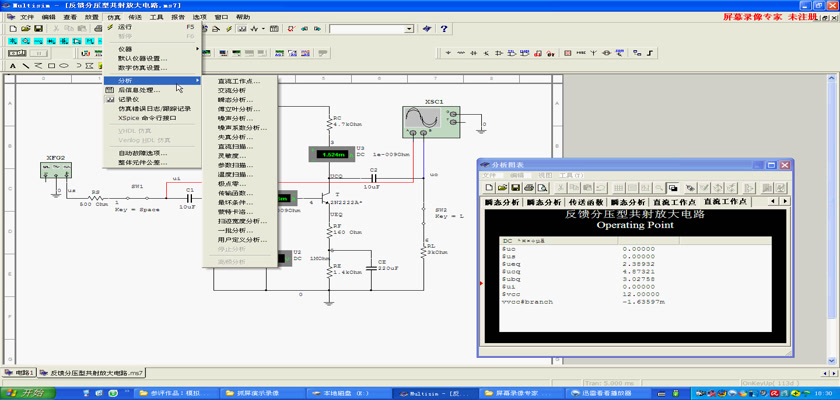The height and width of the screenshot is (400, 840).
Task: Select 直流工作点... analysis
Action: click(x=239, y=81)
